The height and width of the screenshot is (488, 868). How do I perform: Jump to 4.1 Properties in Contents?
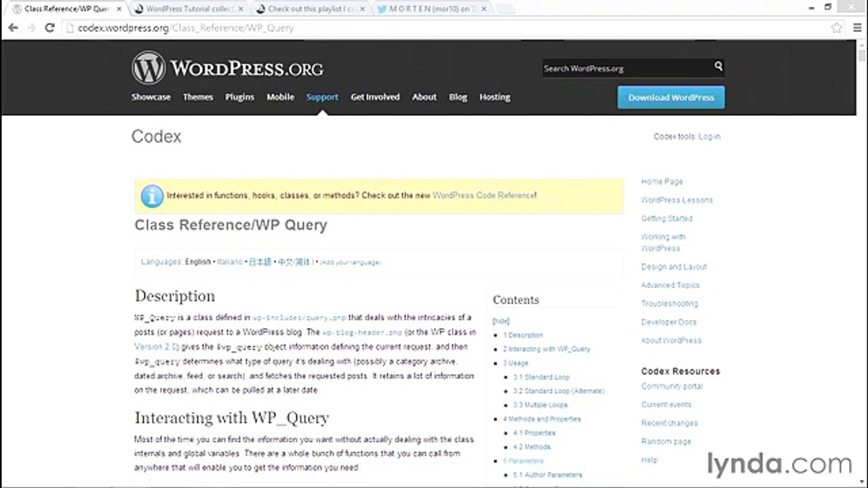(x=534, y=432)
